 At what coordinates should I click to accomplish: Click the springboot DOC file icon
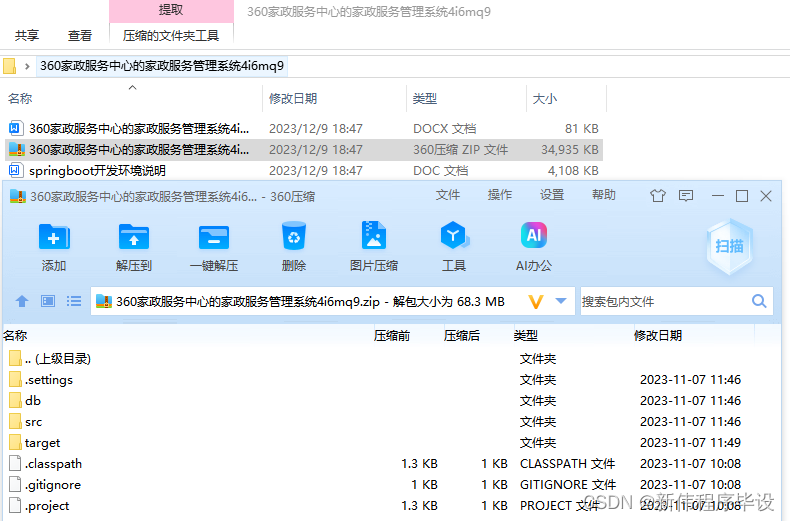(15, 170)
